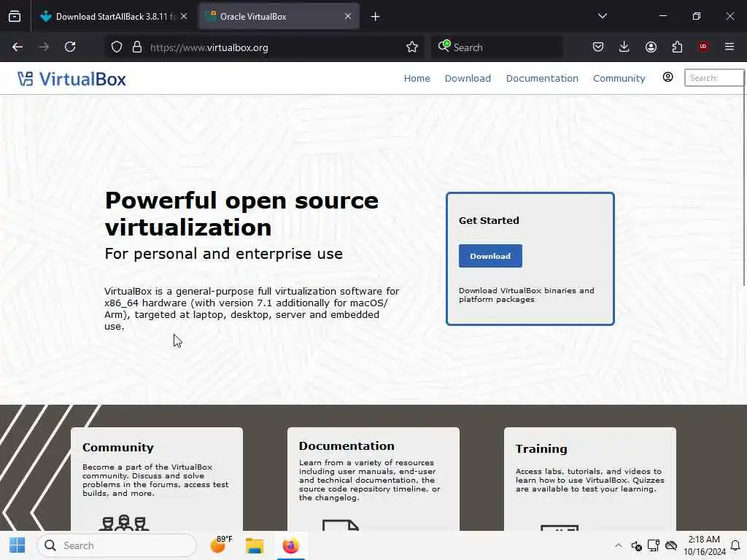Click the Firefox View icon
Image resolution: width=747 pixels, height=560 pixels.
tap(15, 17)
